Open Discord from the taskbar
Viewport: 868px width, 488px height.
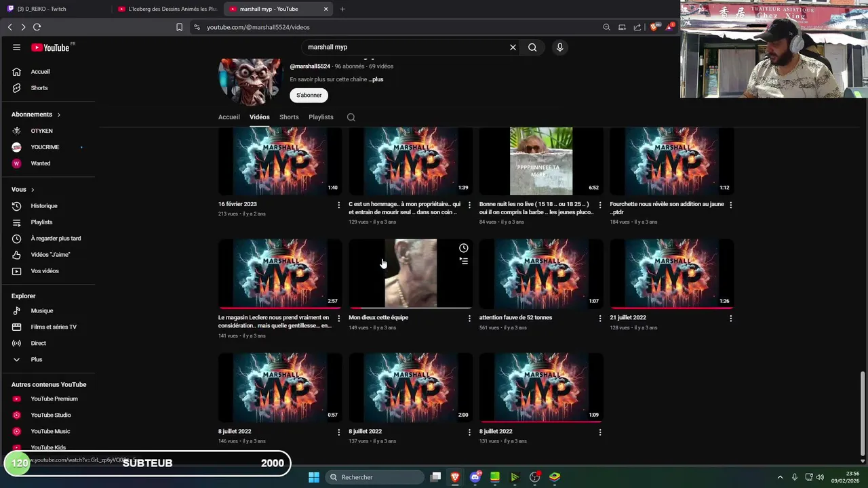[x=475, y=477]
